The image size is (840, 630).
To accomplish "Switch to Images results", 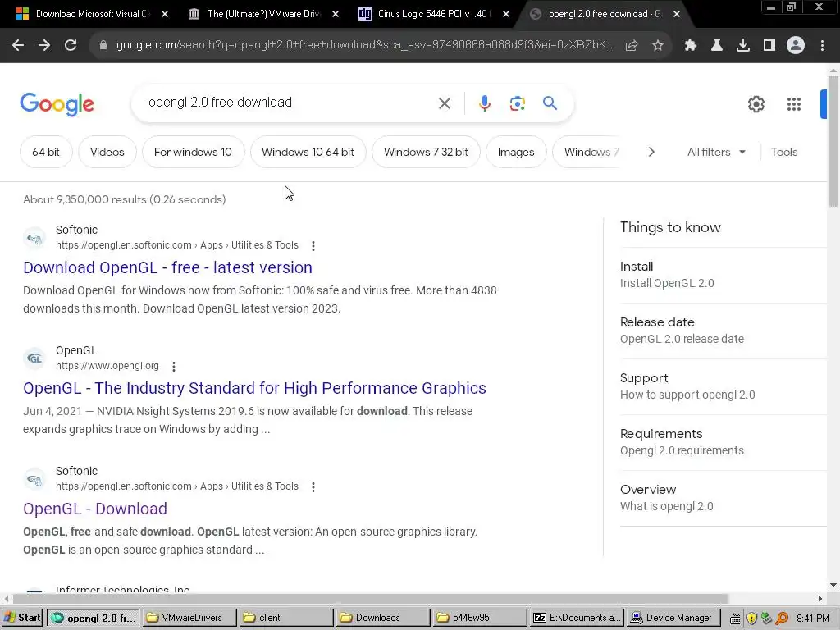I will [516, 152].
